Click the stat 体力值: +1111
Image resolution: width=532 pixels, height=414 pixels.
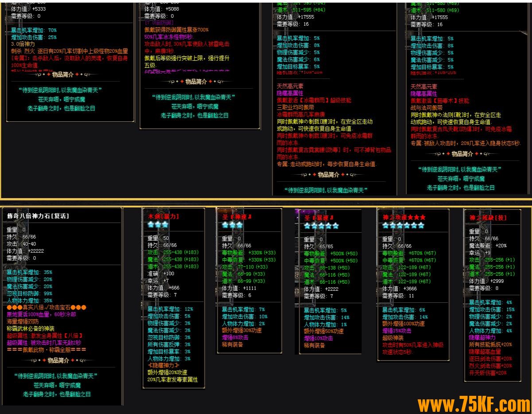click(240, 288)
